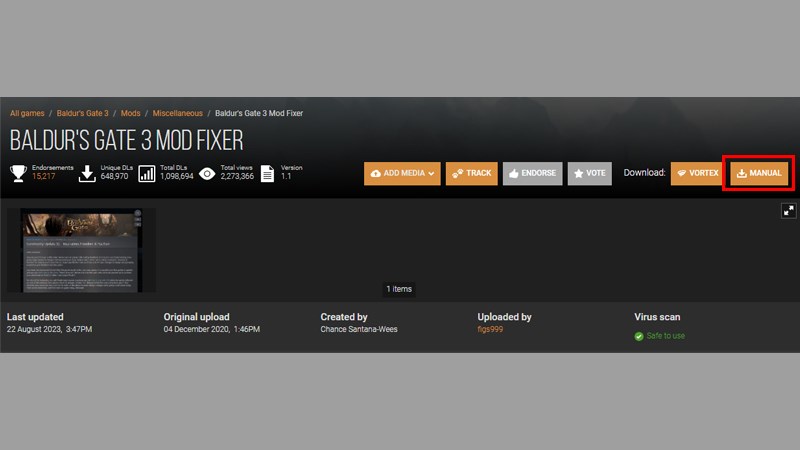Open uploader profile flgs999
The height and width of the screenshot is (450, 800).
pos(490,330)
